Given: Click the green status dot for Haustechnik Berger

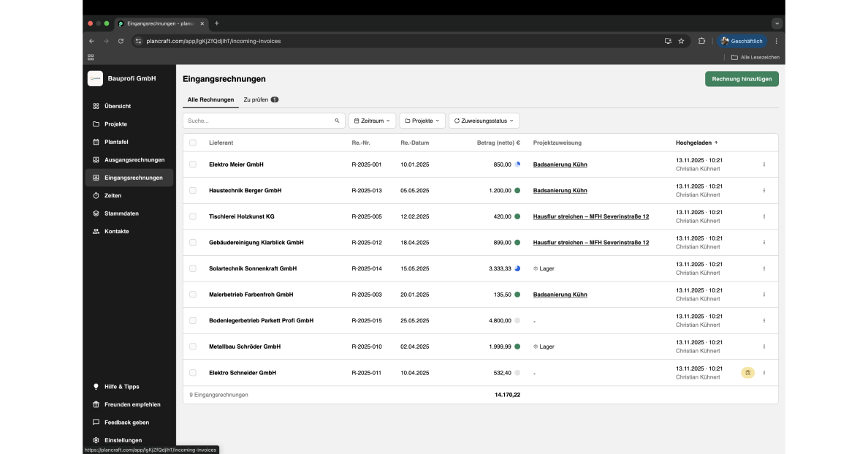Looking at the screenshot, I should click(x=517, y=191).
